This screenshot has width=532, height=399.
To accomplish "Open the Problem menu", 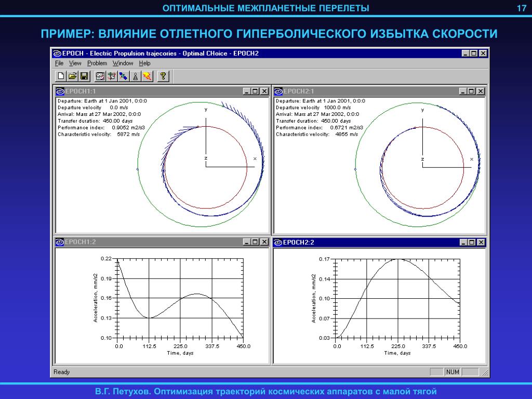I will [x=97, y=63].
